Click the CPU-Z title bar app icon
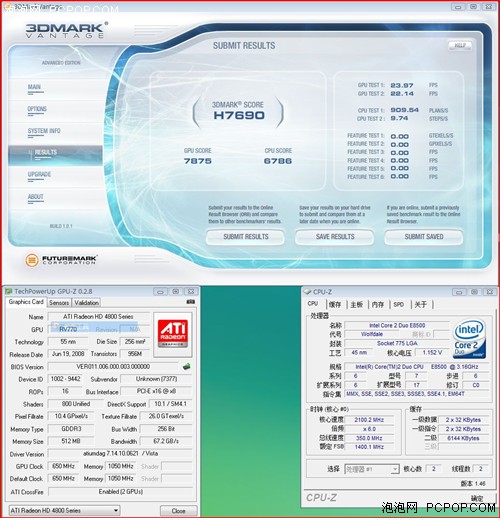This screenshot has height=518, width=500. (x=307, y=292)
